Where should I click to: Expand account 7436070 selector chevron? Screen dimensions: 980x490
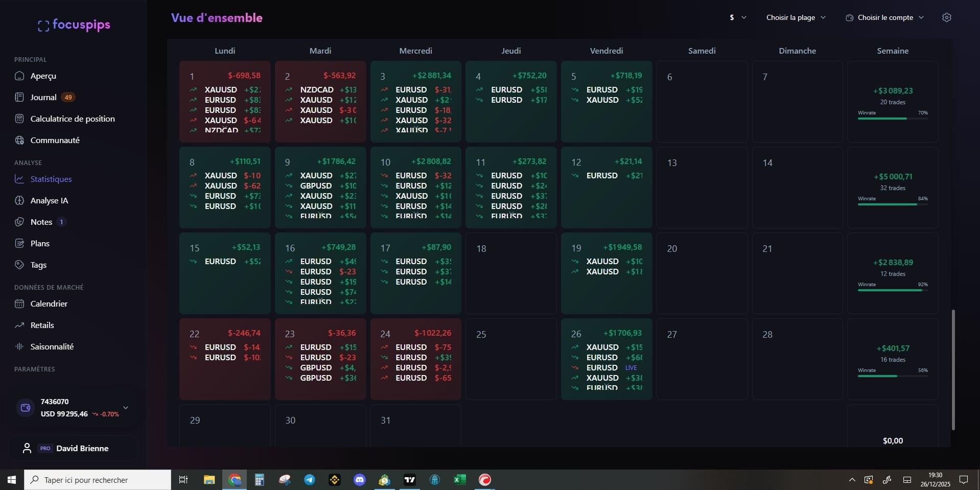[126, 408]
